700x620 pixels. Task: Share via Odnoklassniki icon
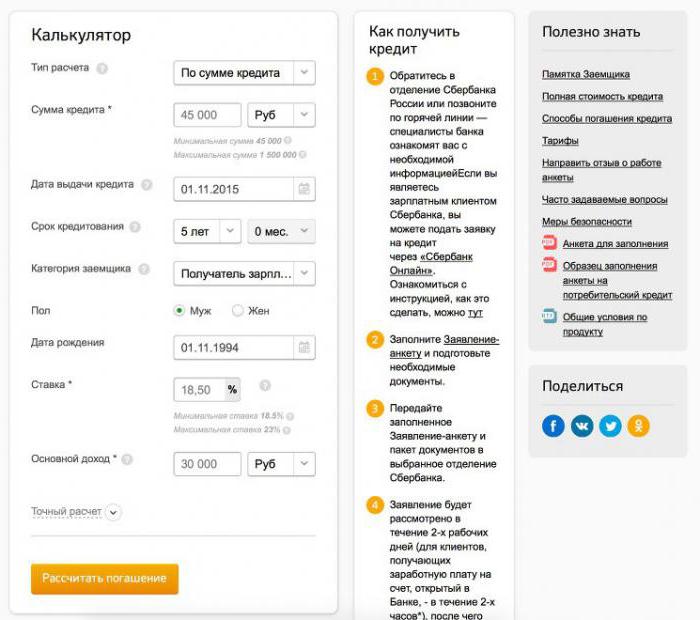click(638, 426)
